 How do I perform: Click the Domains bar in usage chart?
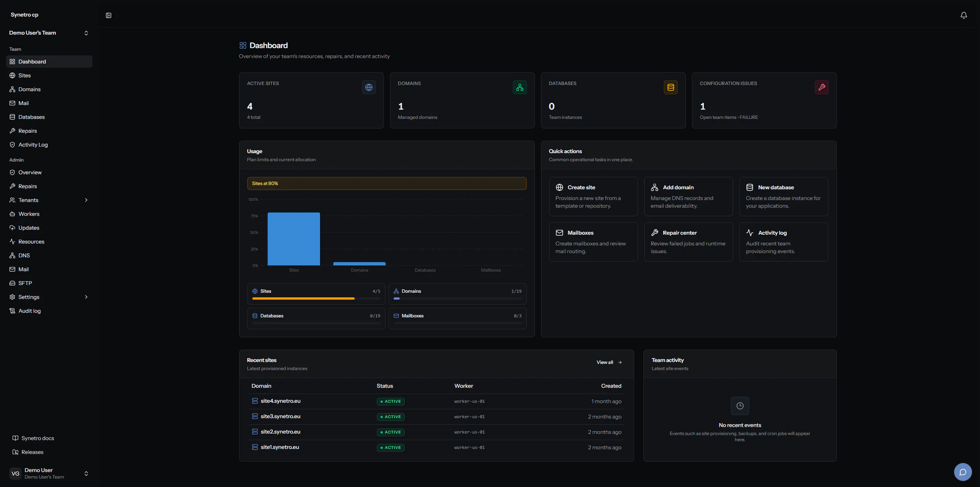point(359,264)
